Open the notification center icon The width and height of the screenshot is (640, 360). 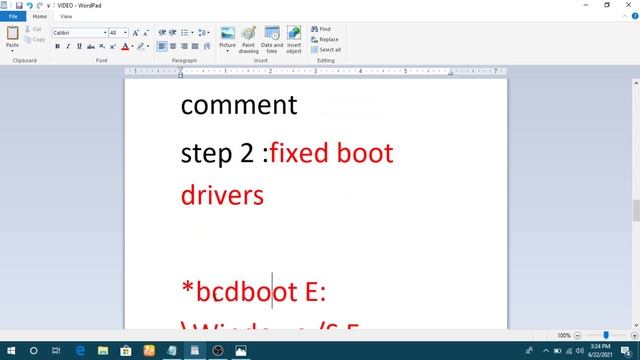click(x=626, y=351)
